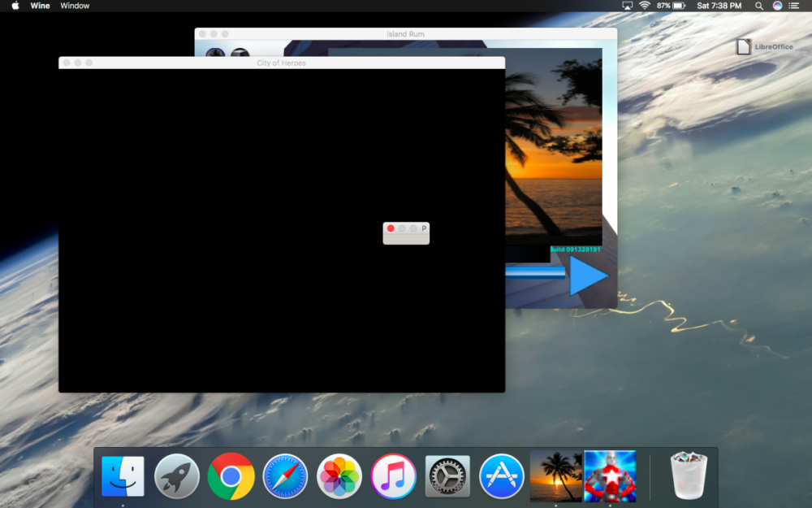The image size is (812, 508).
Task: Launch Safari from the dock
Action: pyautogui.click(x=285, y=476)
